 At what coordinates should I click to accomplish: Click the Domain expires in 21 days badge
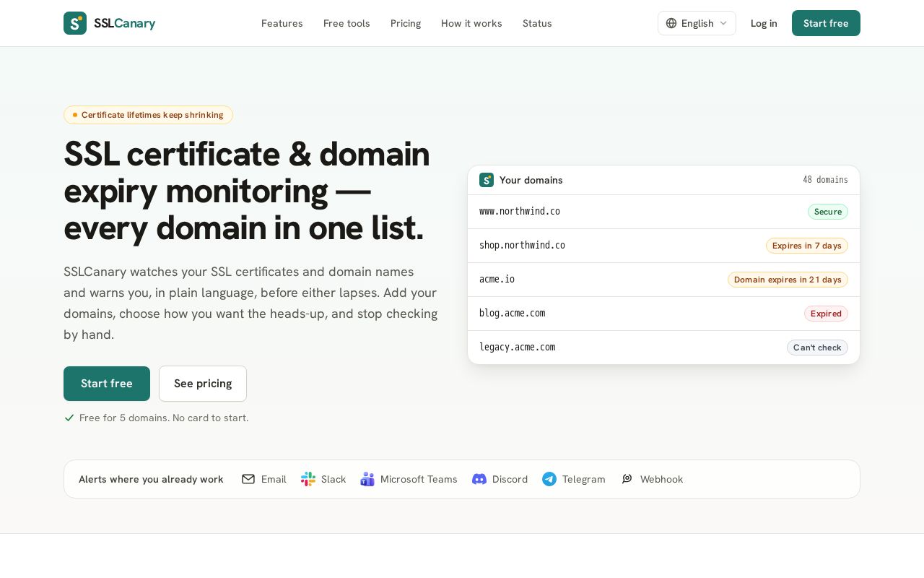click(x=788, y=280)
